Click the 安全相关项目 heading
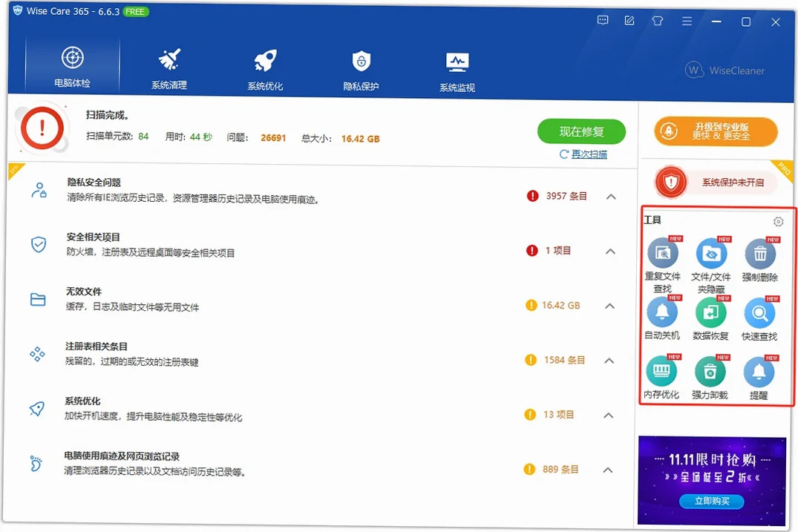 93,237
